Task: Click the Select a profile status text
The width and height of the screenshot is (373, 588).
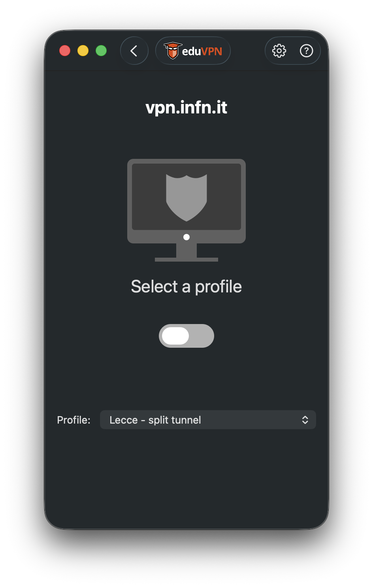Action: [186, 287]
